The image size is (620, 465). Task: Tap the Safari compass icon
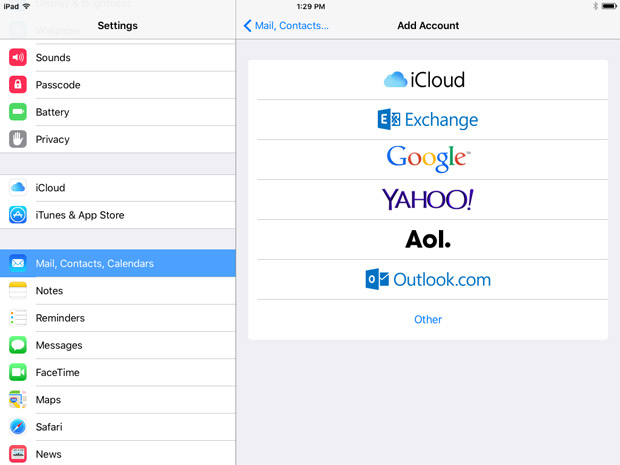[18, 427]
